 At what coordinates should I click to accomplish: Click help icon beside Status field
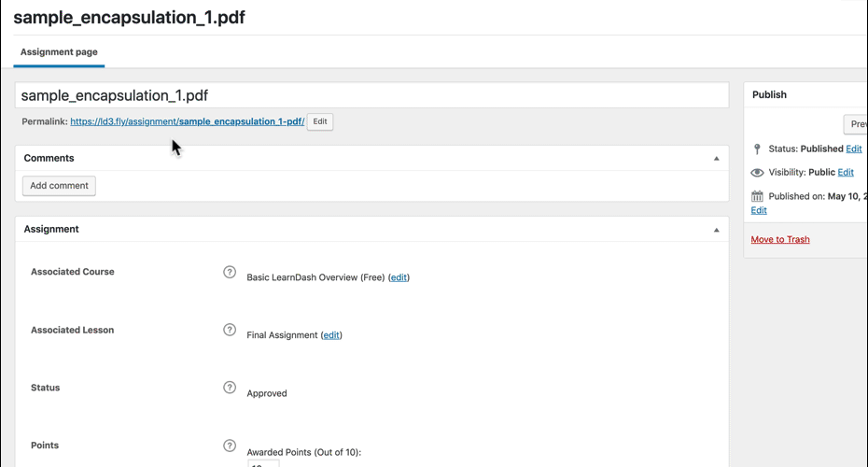tap(230, 388)
